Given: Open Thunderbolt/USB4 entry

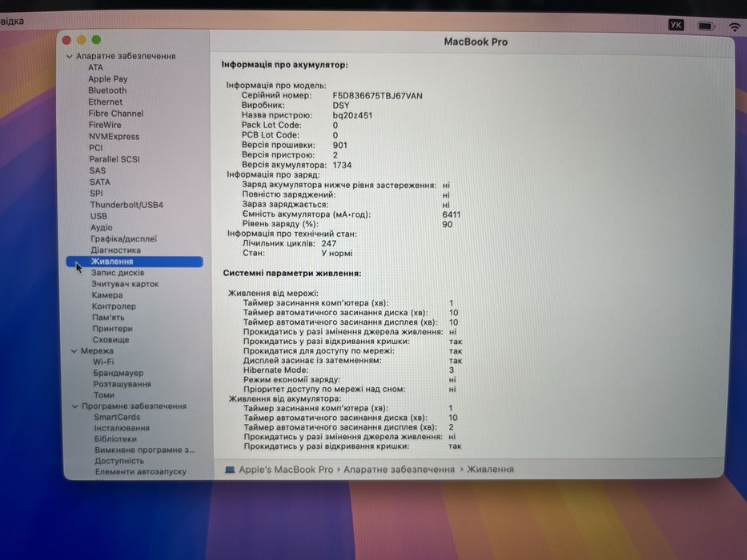Looking at the screenshot, I should (x=127, y=205).
